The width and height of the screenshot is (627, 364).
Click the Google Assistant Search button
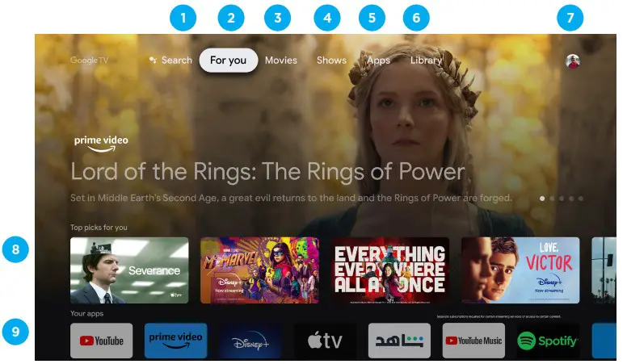170,61
